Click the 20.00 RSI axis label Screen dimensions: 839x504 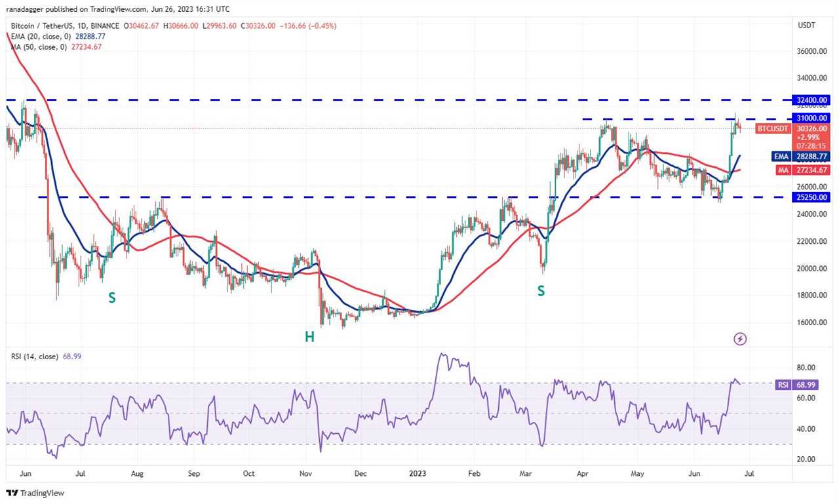806,459
